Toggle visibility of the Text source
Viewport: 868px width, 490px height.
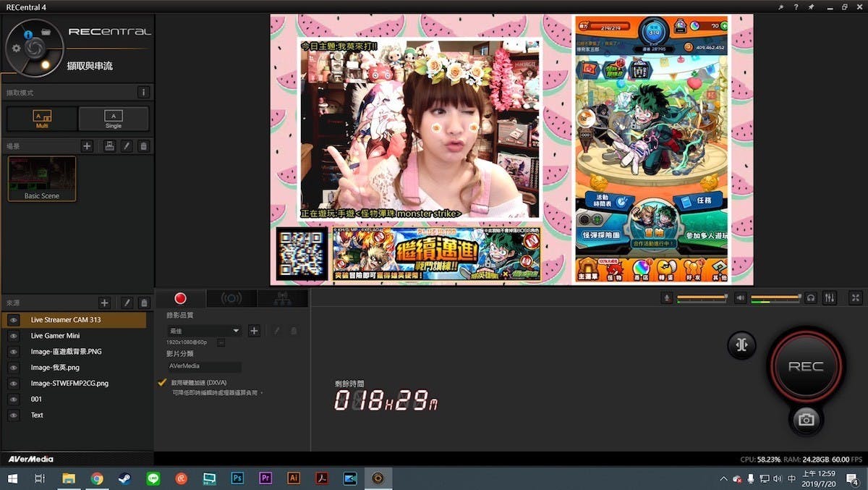tap(13, 415)
